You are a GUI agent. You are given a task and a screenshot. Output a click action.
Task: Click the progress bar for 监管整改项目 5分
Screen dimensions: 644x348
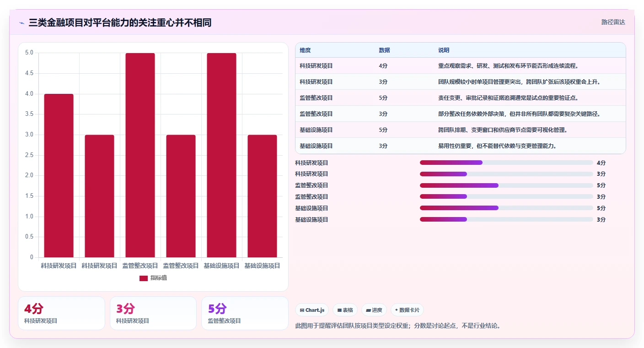coord(506,185)
